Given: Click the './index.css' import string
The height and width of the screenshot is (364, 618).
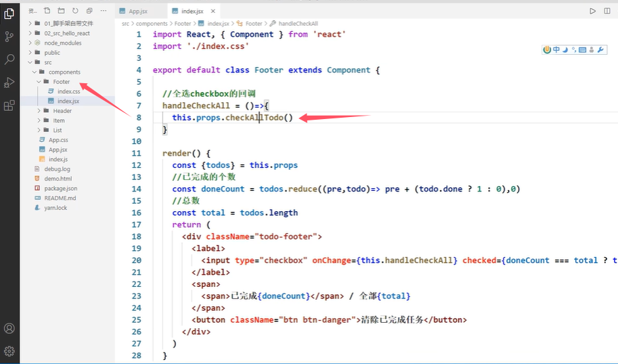Looking at the screenshot, I should (x=218, y=46).
